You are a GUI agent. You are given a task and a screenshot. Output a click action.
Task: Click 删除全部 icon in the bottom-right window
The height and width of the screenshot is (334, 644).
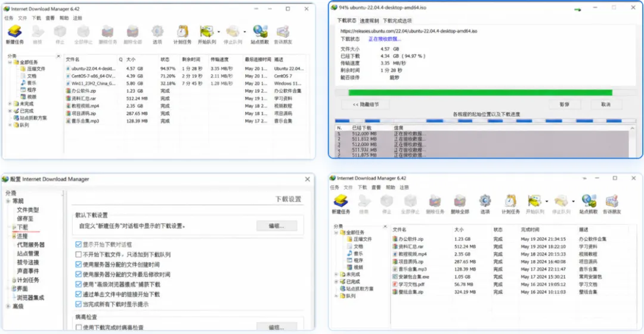tap(460, 202)
